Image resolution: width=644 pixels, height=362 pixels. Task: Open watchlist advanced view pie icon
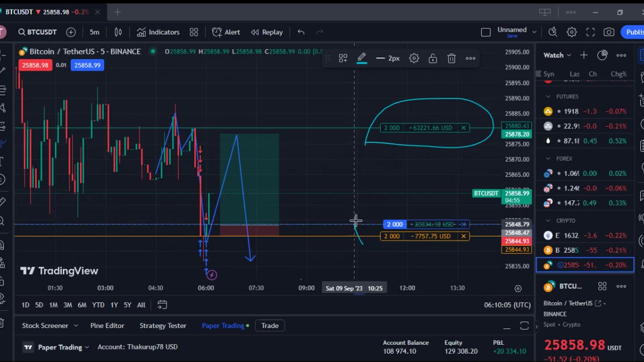[x=602, y=55]
